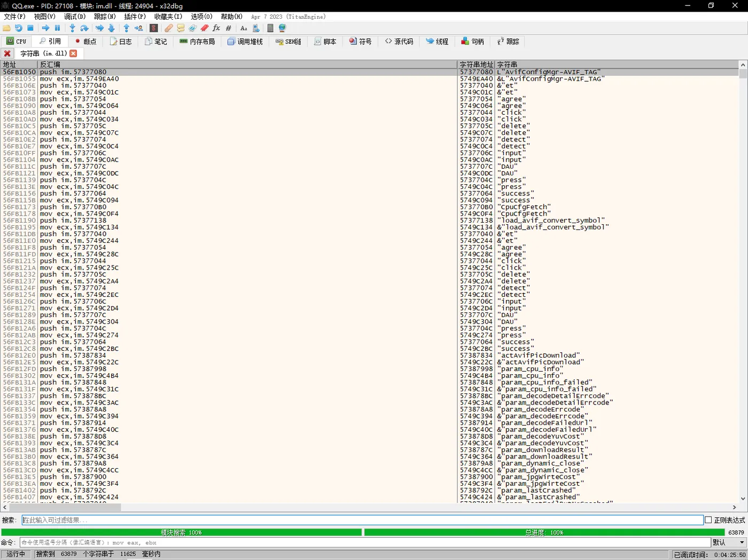Viewport: 748px width, 560px height.
Task: Enable the 正则表达式 checkbox
Action: pyautogui.click(x=708, y=520)
